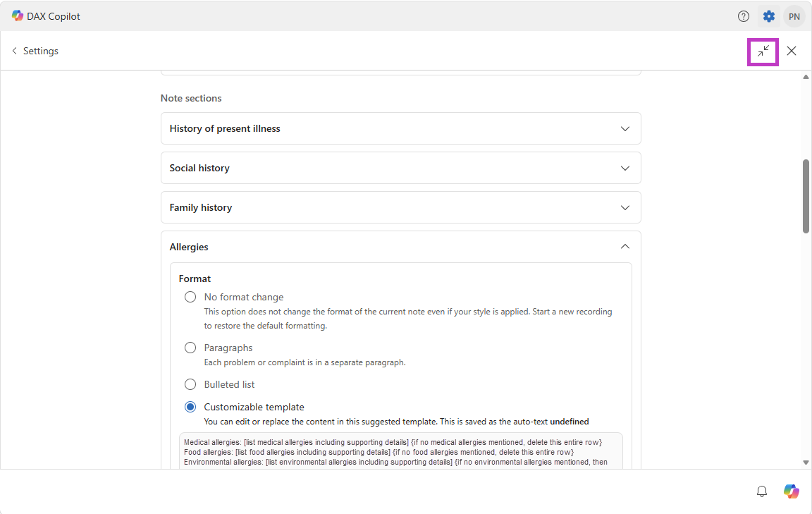The width and height of the screenshot is (812, 514).
Task: Click 'Each problem or complaint' description text
Action: point(304,362)
